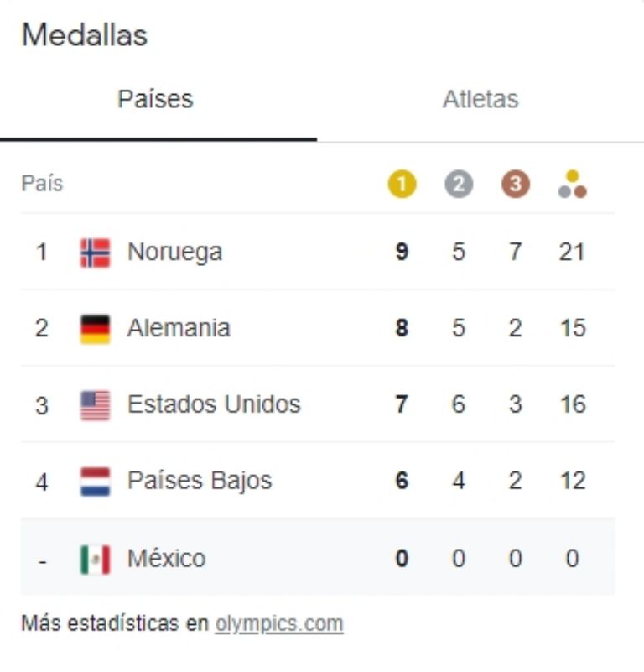This screenshot has height=672, width=644.
Task: Click Noruega's total medal count 21
Action: (572, 252)
